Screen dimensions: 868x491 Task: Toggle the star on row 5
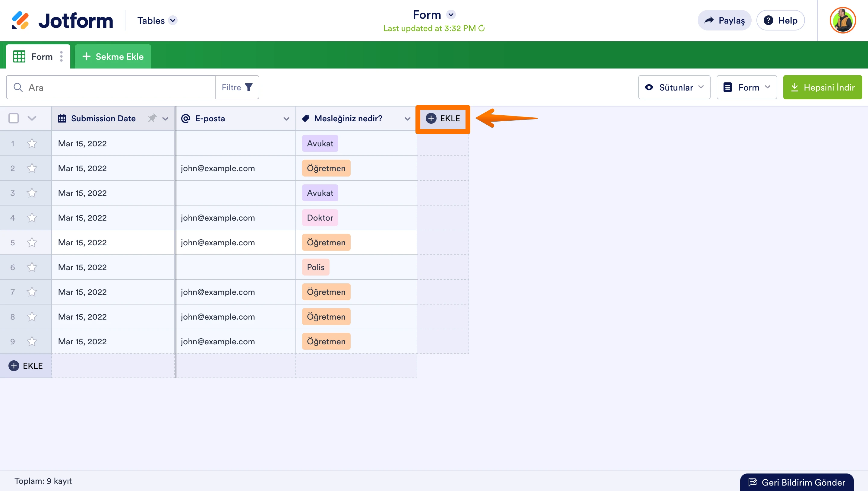[32, 242]
